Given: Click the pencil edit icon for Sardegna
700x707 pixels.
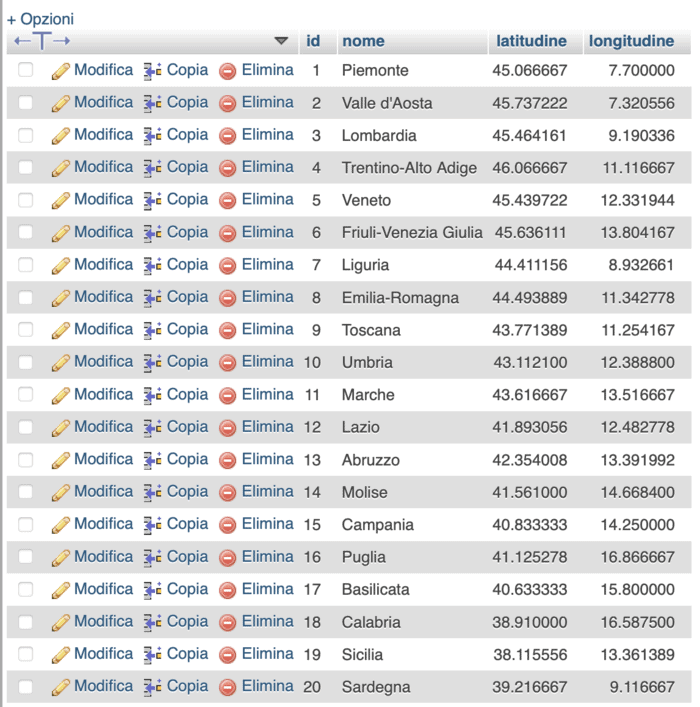Looking at the screenshot, I should pyautogui.click(x=60, y=687).
